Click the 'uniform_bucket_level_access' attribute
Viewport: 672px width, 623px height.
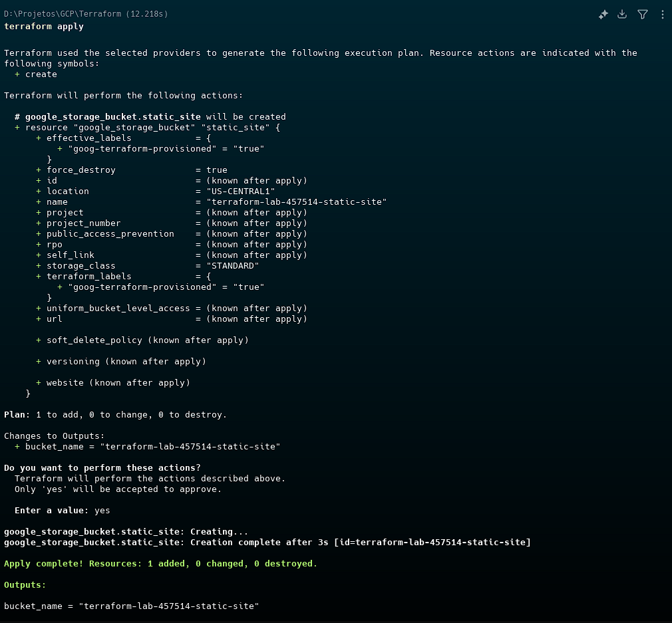click(x=118, y=309)
